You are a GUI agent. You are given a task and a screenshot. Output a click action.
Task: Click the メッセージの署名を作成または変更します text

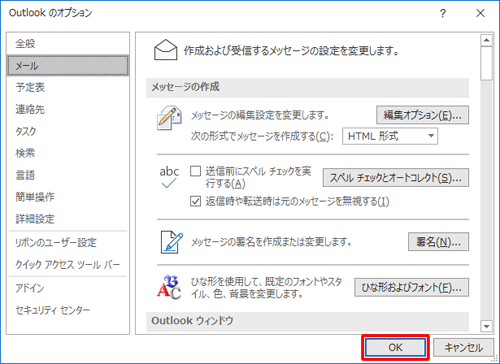pos(271,242)
